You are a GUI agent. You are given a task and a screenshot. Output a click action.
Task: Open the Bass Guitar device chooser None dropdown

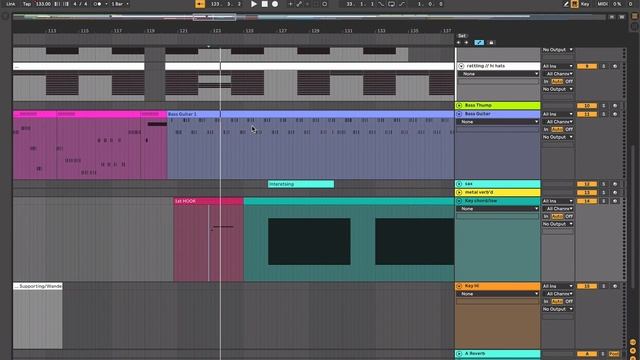498,122
